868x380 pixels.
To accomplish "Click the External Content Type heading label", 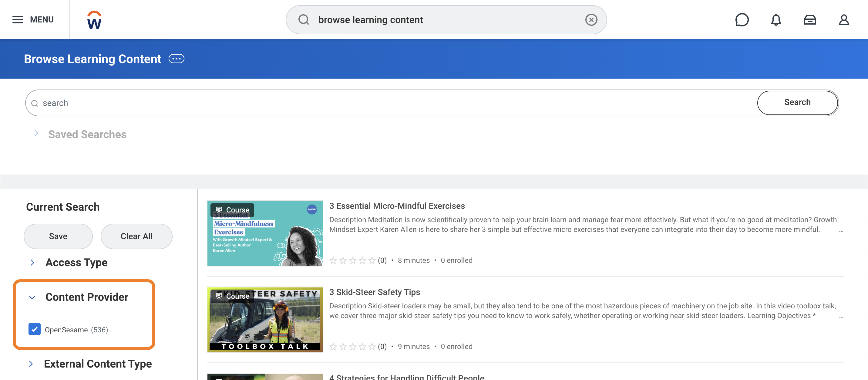I will 98,364.
